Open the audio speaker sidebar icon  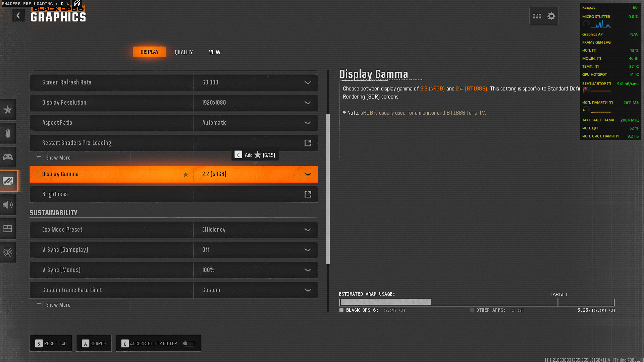tap(8, 205)
